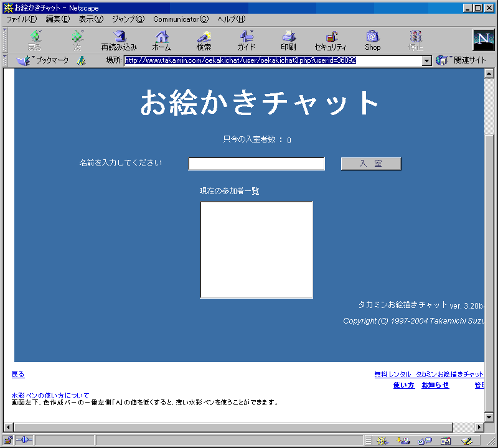Click the URL address field
This screenshot has height=448, width=498.
(273, 60)
